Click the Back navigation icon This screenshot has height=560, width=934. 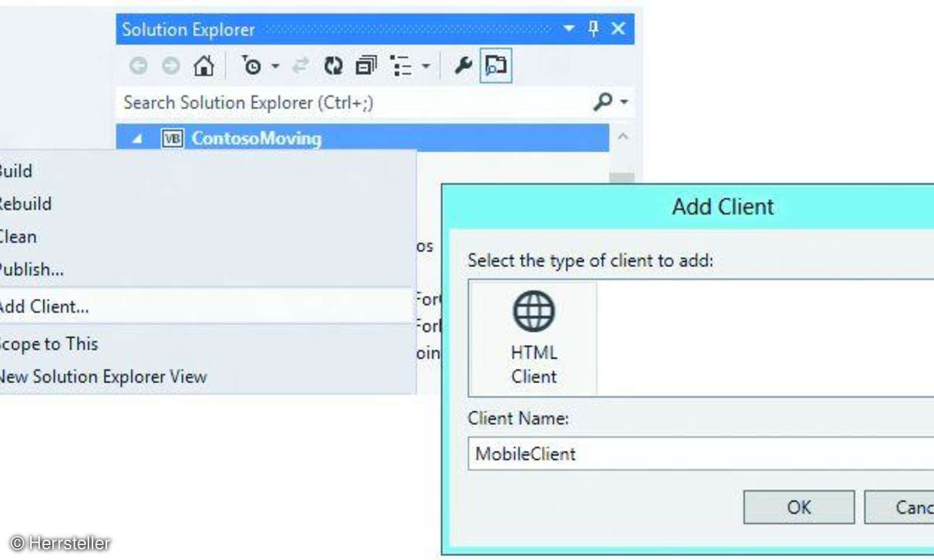[x=138, y=65]
